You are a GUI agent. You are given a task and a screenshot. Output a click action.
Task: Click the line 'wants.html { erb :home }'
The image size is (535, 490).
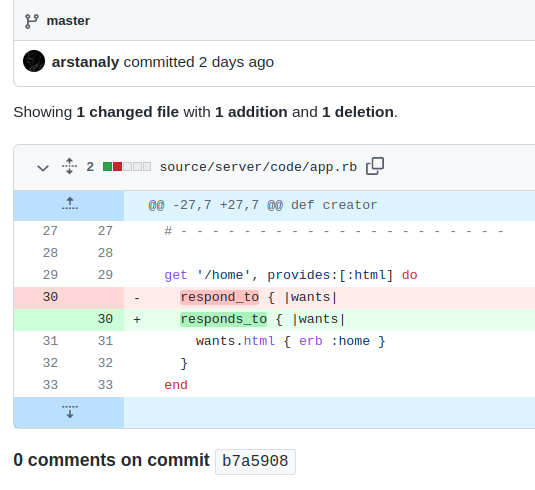coord(290,341)
